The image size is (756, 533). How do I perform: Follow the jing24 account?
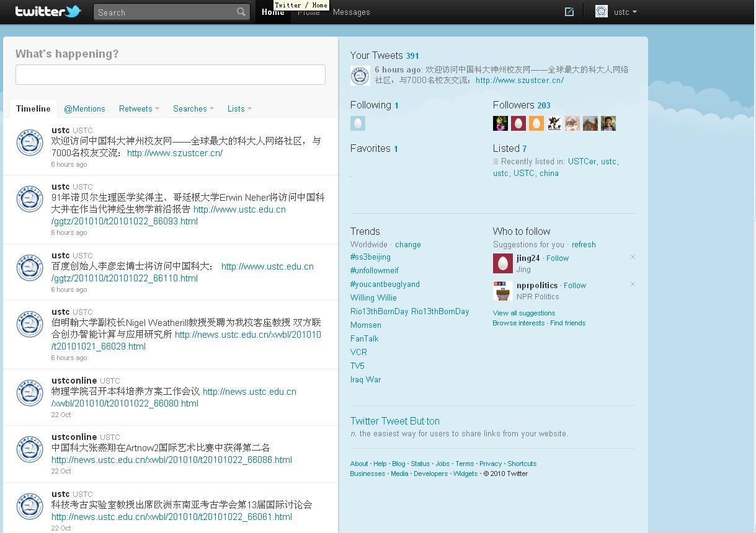click(x=557, y=258)
